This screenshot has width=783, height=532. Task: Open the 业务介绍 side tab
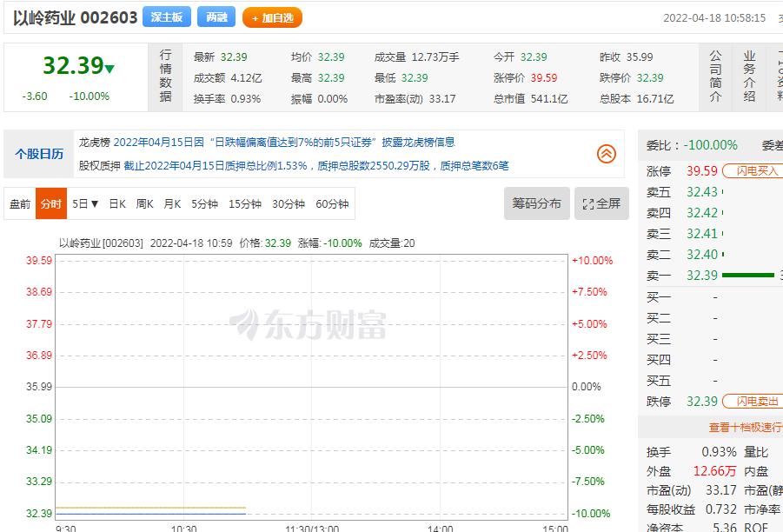pos(749,76)
